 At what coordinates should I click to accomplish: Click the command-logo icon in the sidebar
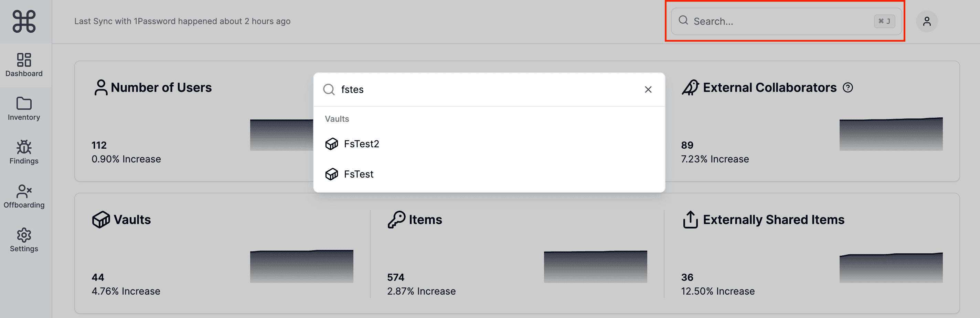[24, 21]
